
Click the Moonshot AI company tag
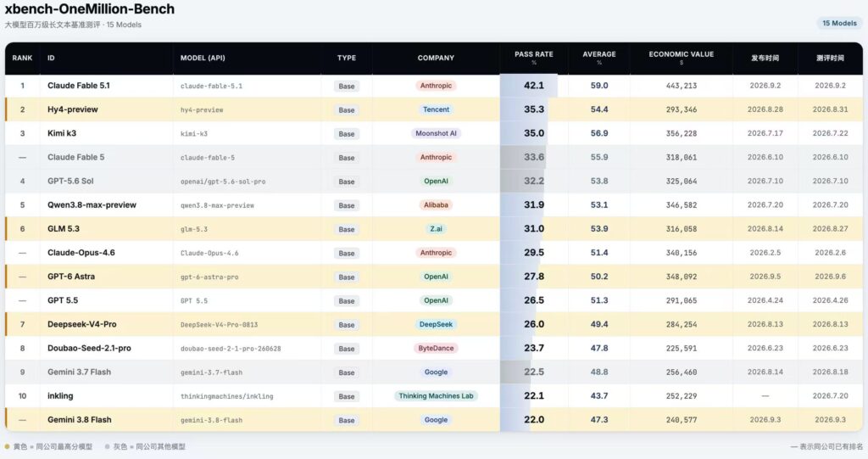pyautogui.click(x=436, y=133)
